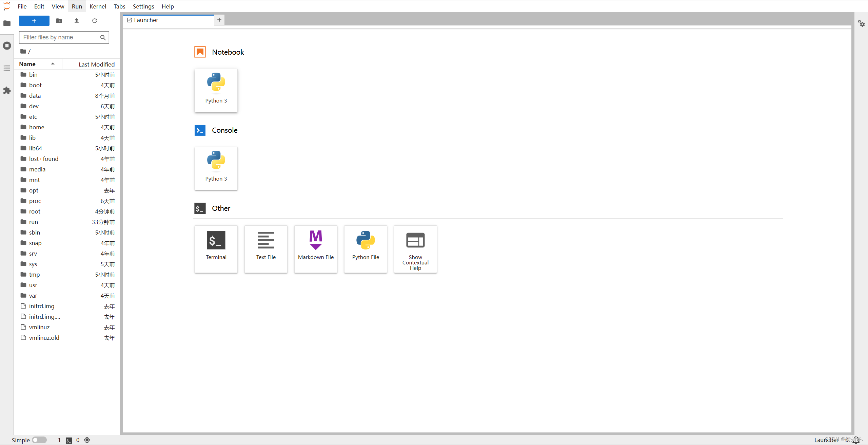Launch a Terminal from Other section

[x=216, y=249]
